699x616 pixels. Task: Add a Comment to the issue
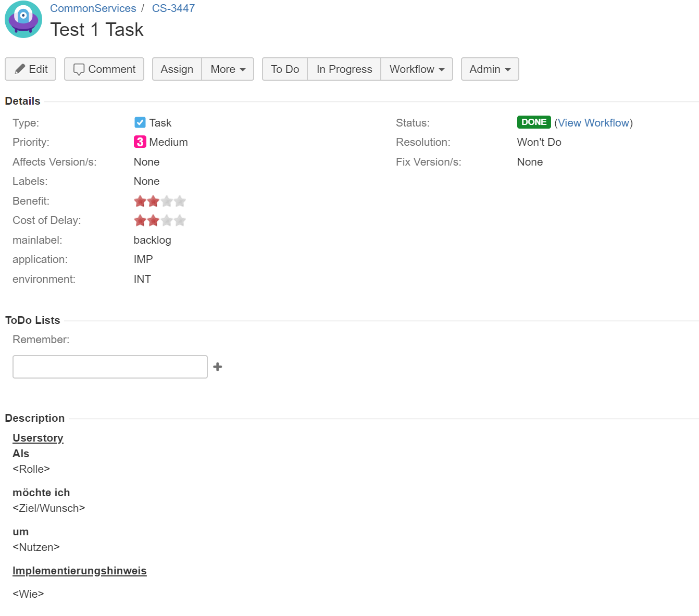tap(104, 69)
